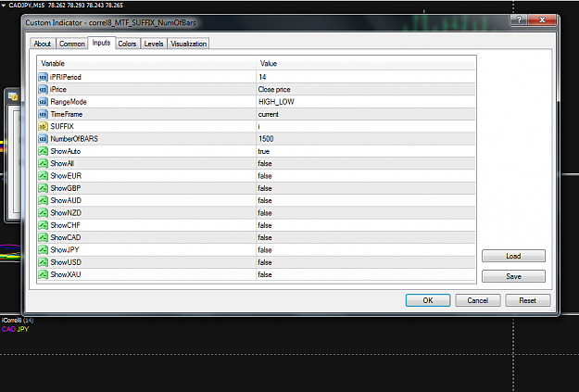The image size is (579, 392).
Task: Select the iPRIPeriod value 14
Action: (366, 77)
